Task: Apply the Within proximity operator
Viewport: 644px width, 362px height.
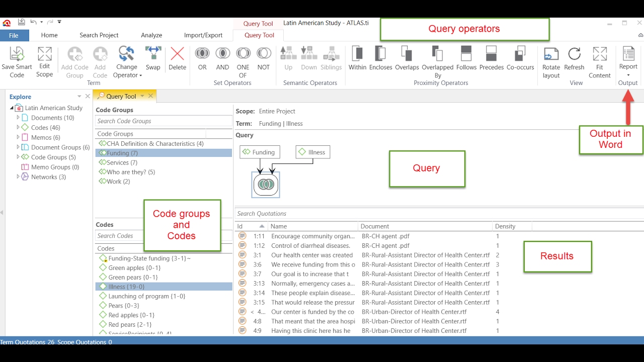Action: (x=357, y=58)
